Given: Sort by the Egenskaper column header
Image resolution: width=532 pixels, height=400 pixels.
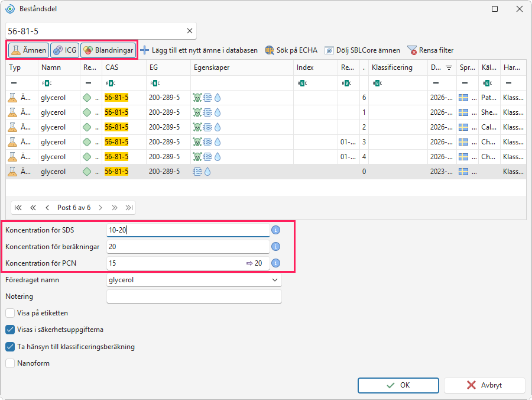Looking at the screenshot, I should [x=242, y=67].
